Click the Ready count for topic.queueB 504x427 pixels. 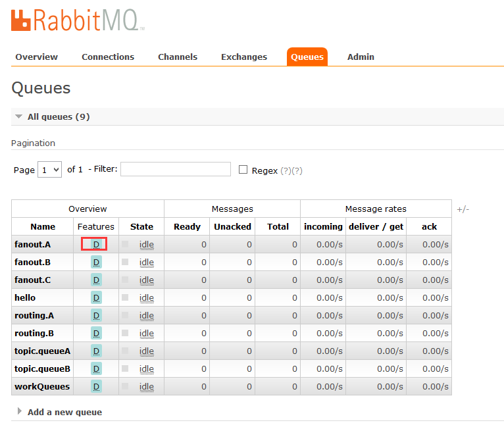(204, 368)
